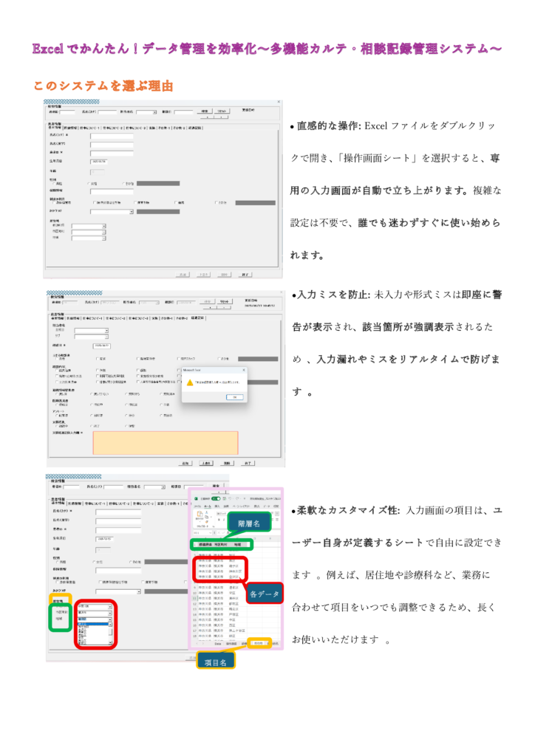Click the 検索 button in the top form
This screenshot has width=535, height=756.
pos(205,111)
